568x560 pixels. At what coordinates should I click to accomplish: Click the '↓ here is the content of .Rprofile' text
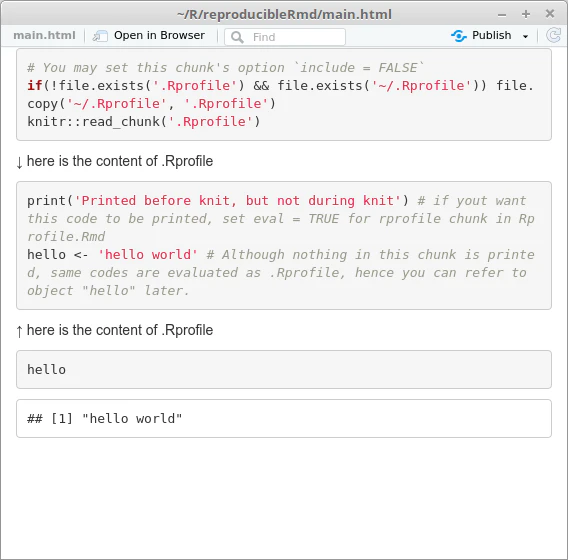click(x=114, y=162)
